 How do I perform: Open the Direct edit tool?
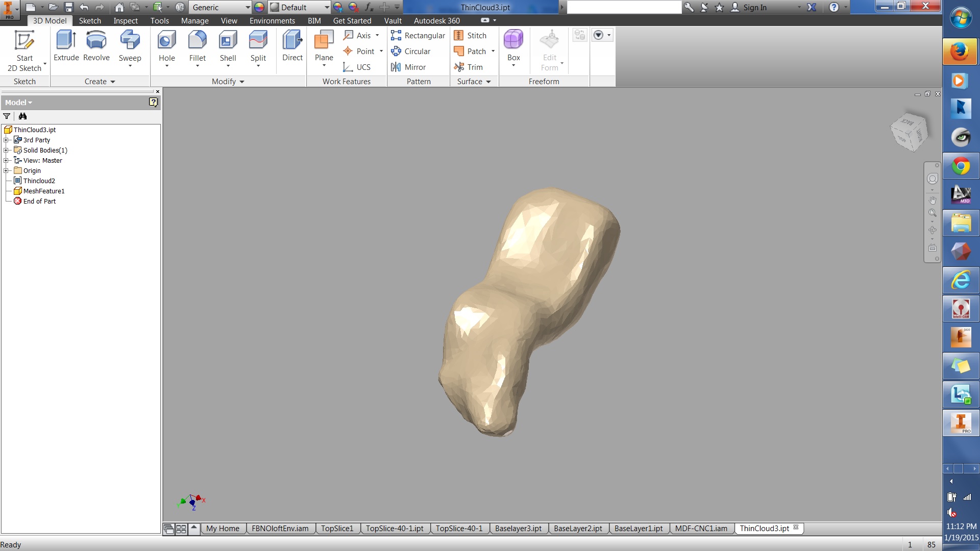pyautogui.click(x=292, y=46)
